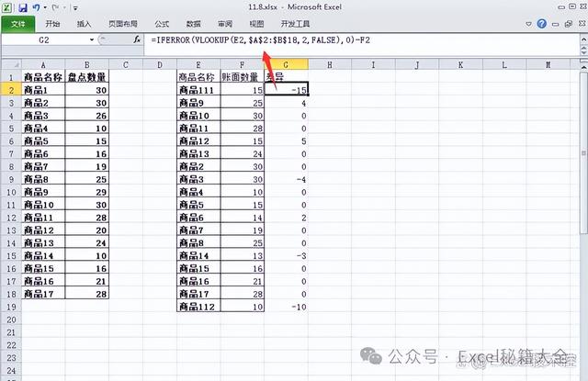The width and height of the screenshot is (588, 381).
Task: Open the undo history dropdown arrow
Action: 45,7
